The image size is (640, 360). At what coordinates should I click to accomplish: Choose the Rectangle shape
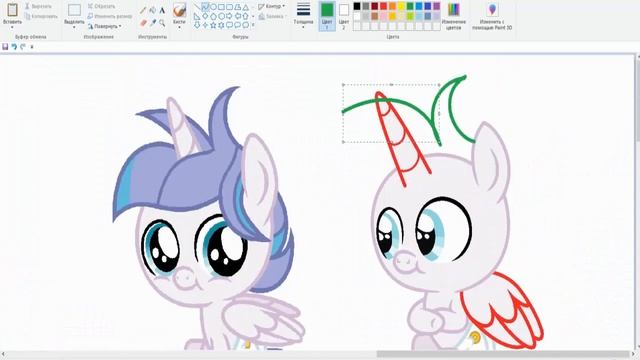pyautogui.click(x=221, y=7)
